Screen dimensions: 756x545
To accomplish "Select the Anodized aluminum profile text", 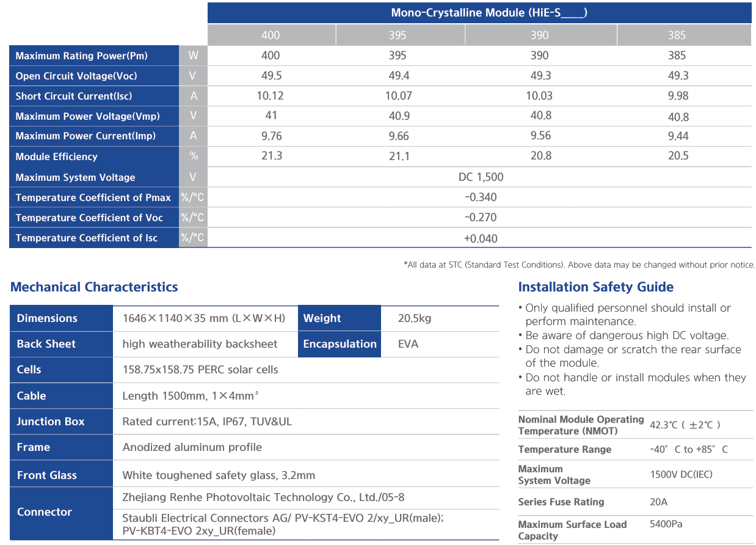I will tap(192, 447).
